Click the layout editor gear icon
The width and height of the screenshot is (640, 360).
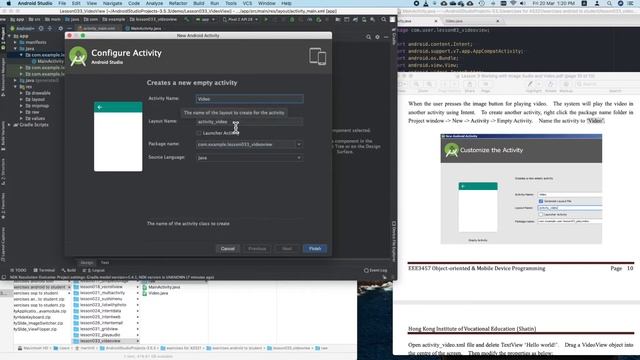pyautogui.click(x=377, y=37)
